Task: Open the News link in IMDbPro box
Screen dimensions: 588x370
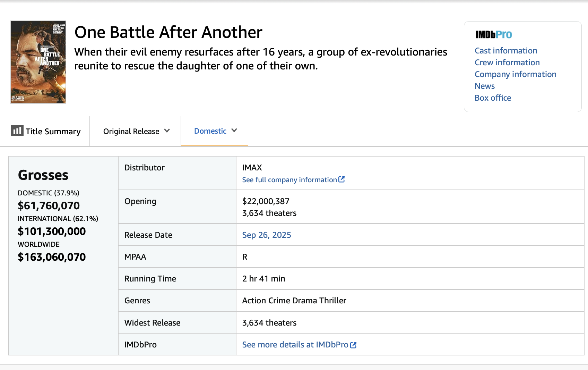Action: (484, 86)
